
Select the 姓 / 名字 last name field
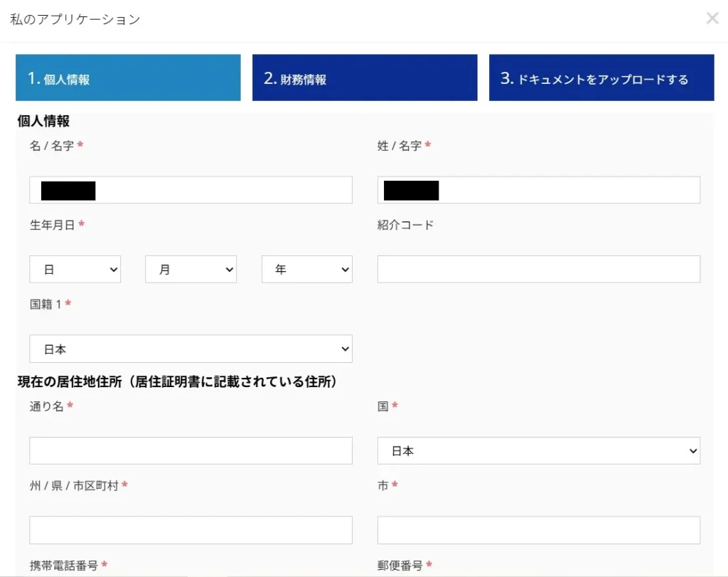pyautogui.click(x=538, y=189)
